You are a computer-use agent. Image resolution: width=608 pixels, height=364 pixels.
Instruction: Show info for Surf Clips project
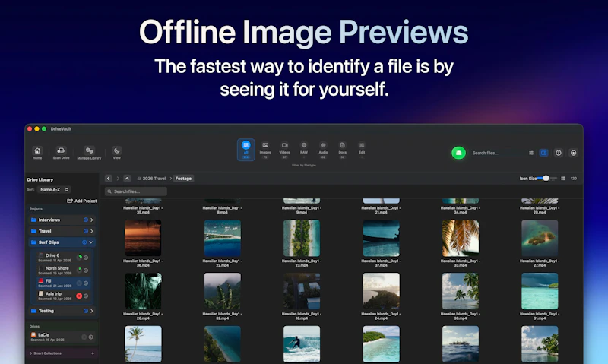[84, 242]
